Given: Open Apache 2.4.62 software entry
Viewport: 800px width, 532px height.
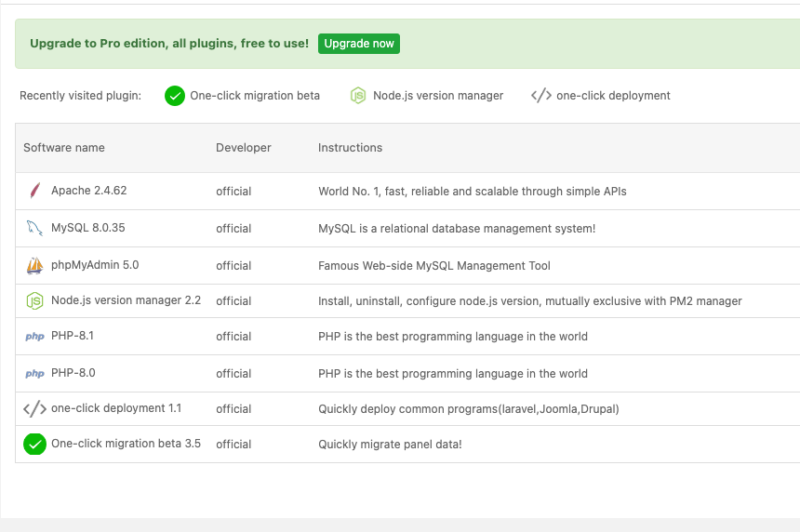Looking at the screenshot, I should point(88,191).
